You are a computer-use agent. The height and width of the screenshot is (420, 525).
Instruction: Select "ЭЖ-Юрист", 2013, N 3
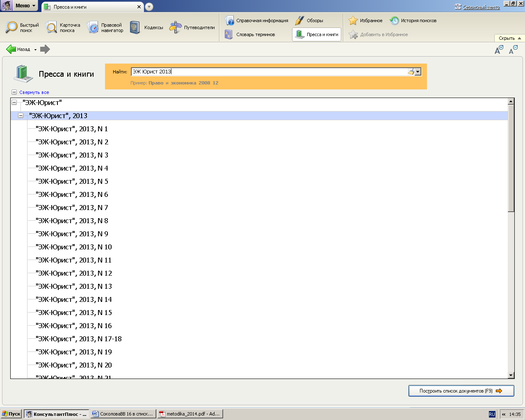click(x=72, y=155)
